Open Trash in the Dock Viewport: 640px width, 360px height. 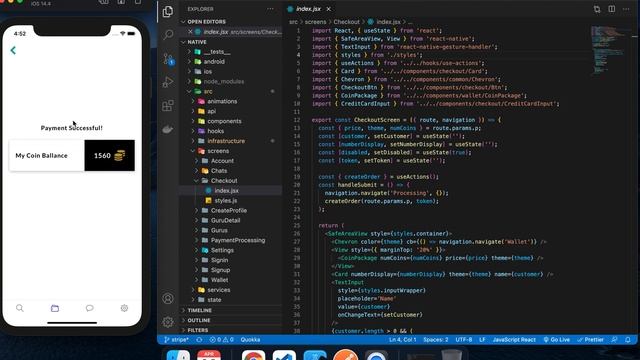pyautogui.click(x=451, y=355)
